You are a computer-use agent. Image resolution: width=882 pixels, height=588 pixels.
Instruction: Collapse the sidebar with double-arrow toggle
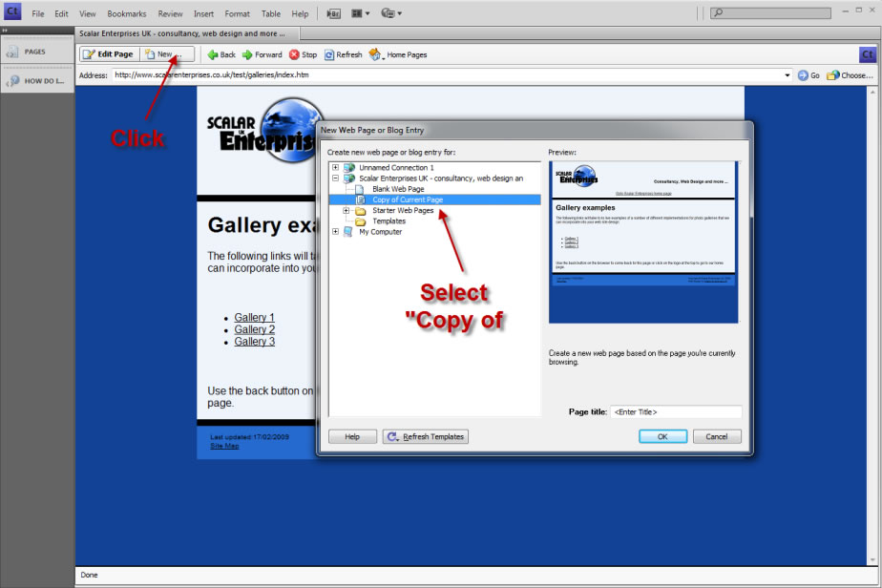(x=4, y=31)
